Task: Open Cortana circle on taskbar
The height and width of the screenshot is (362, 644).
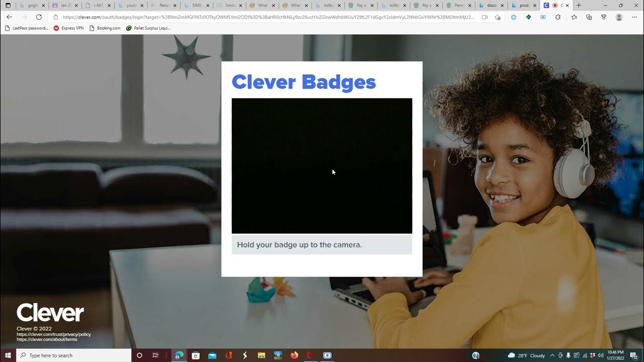Action: [139, 355]
